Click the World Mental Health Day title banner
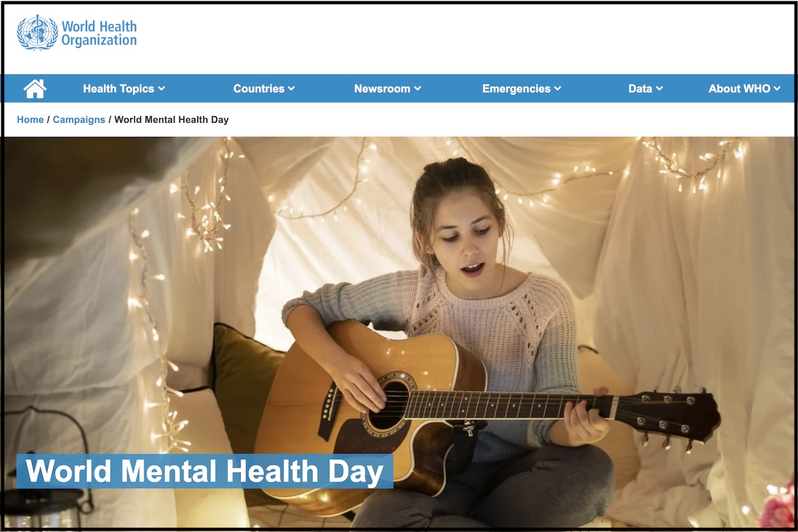The height and width of the screenshot is (532, 798). [x=205, y=471]
